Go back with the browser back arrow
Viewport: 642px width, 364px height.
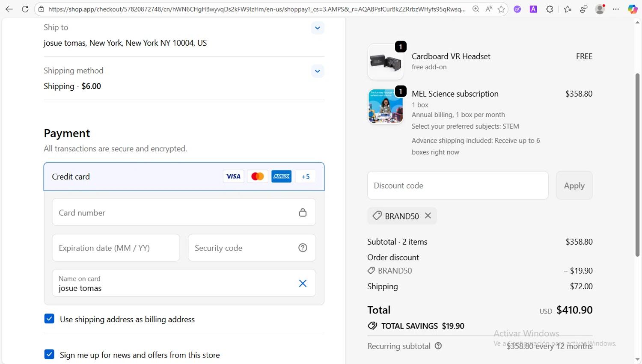pos(9,9)
